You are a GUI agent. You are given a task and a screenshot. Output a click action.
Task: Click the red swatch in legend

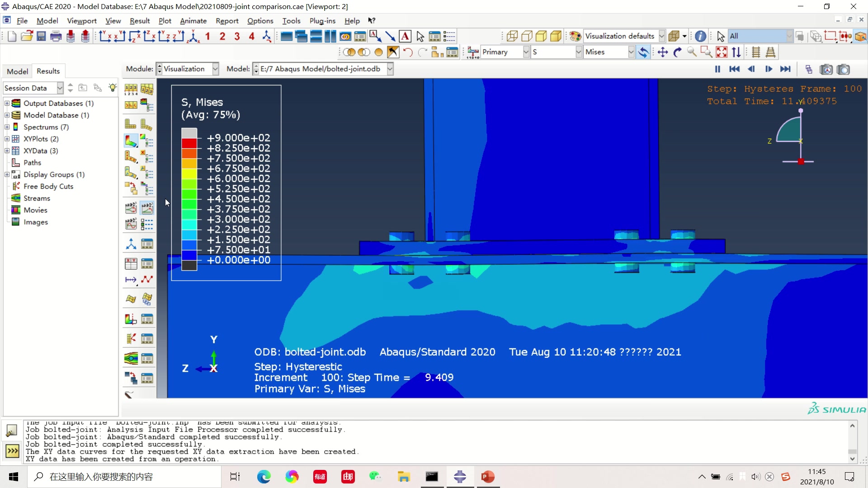click(x=189, y=143)
